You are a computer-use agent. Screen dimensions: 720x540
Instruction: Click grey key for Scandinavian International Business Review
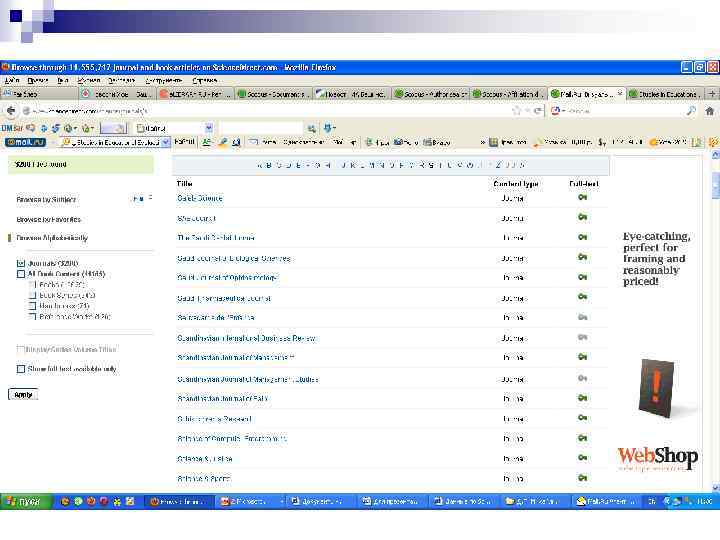tap(582, 338)
